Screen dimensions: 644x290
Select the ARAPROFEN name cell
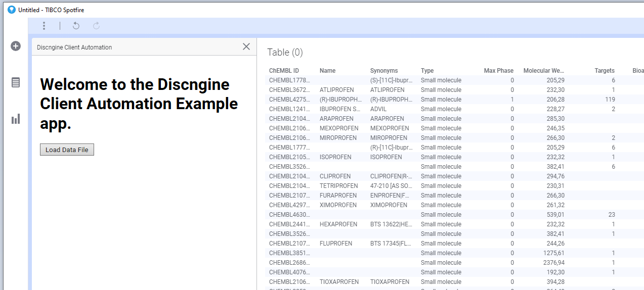pyautogui.click(x=336, y=119)
